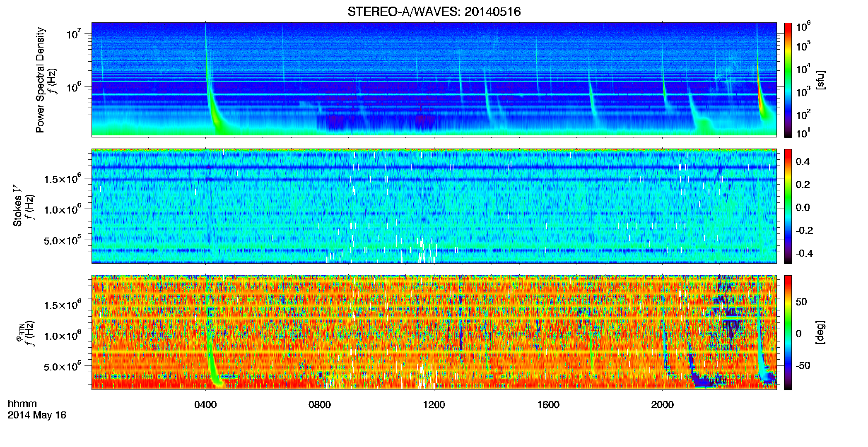Viewport: 868px width, 447px height.
Task: Click the 2000 time tick label
Action: (x=662, y=405)
